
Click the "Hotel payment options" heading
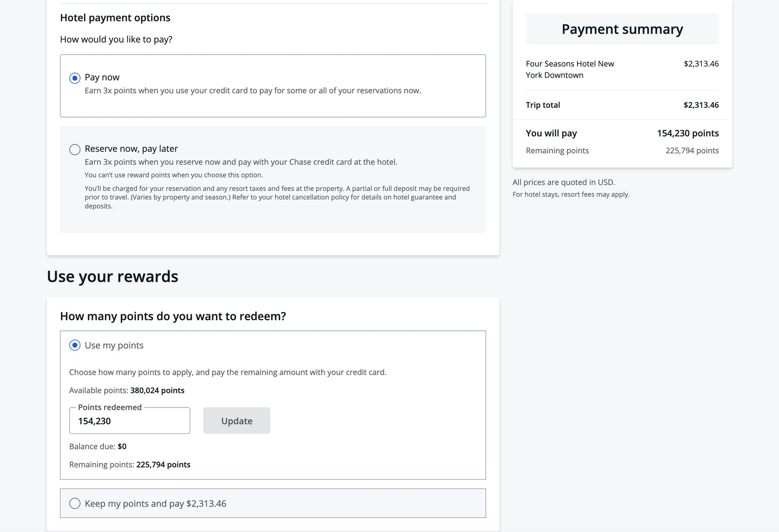(115, 18)
